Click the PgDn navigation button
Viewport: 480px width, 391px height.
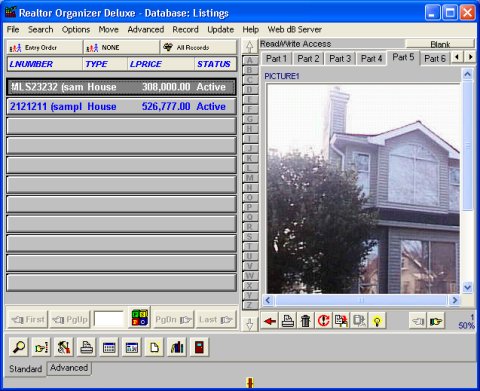click(x=173, y=320)
